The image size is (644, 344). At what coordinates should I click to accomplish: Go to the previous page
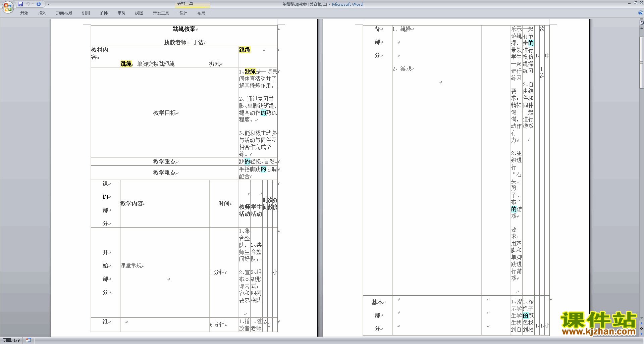click(641, 324)
